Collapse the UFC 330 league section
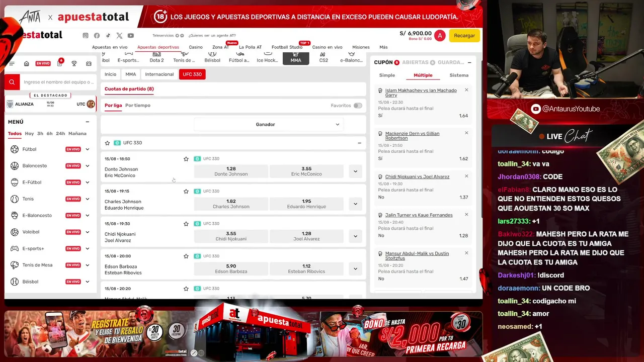 click(x=359, y=143)
